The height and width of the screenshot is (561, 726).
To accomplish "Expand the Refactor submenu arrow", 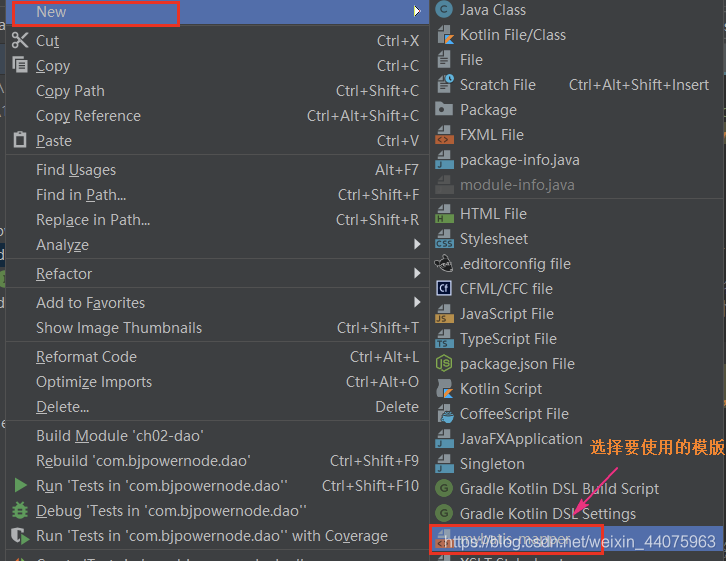I will pyautogui.click(x=417, y=273).
